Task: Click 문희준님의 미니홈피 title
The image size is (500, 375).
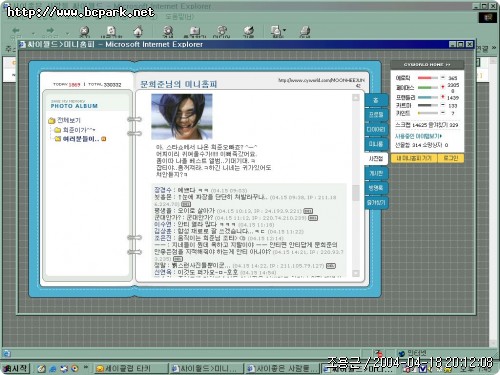Action: (179, 84)
